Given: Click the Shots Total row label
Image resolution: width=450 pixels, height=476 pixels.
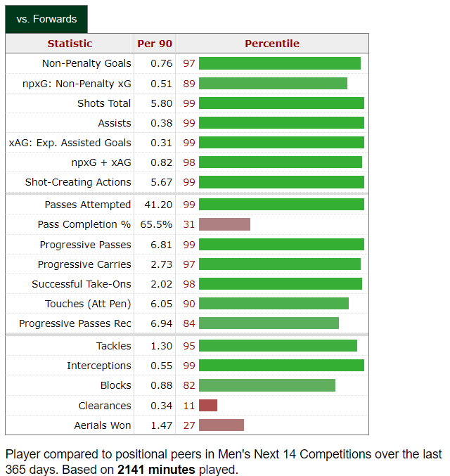Looking at the screenshot, I should 104,103.
